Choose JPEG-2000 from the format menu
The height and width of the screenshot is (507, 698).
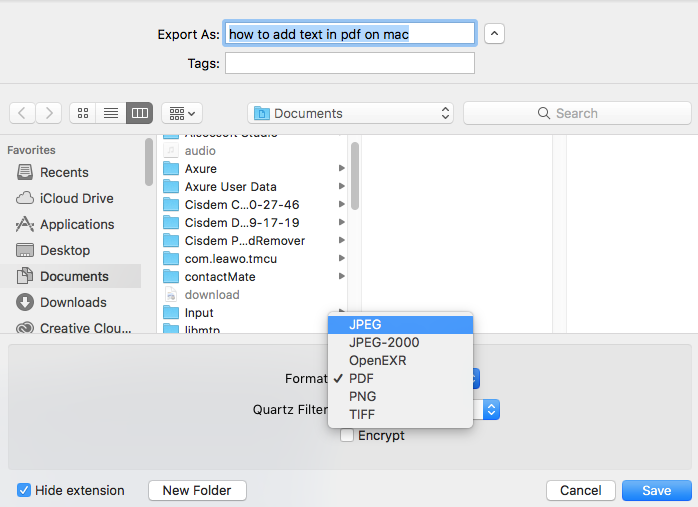click(x=400, y=342)
